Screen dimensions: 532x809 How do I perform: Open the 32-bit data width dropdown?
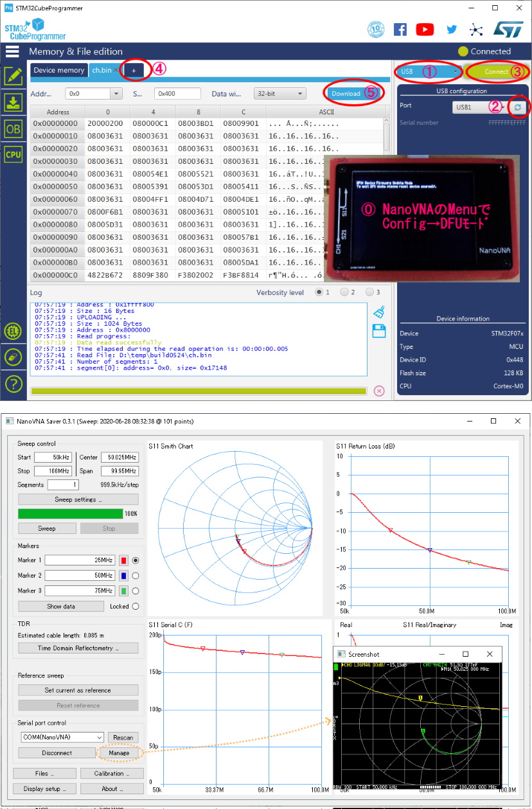pyautogui.click(x=279, y=94)
